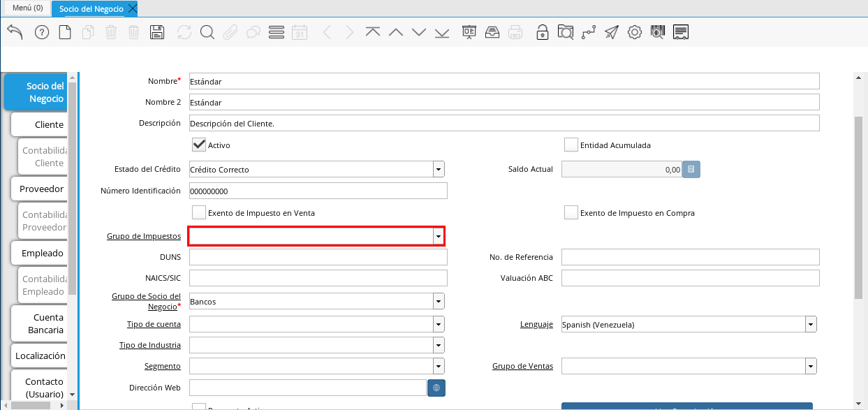The height and width of the screenshot is (410, 868).
Task: Open the Menú (0) tab
Action: coord(28,8)
